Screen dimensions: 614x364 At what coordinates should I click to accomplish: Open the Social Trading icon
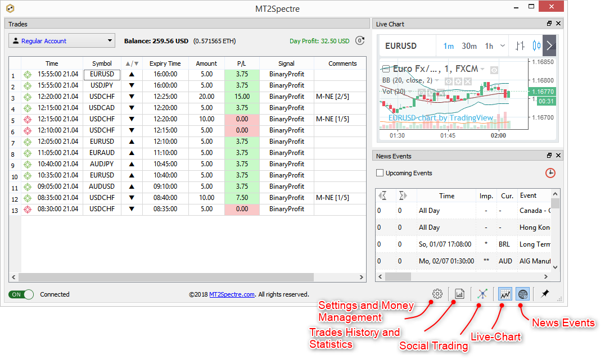pos(482,294)
